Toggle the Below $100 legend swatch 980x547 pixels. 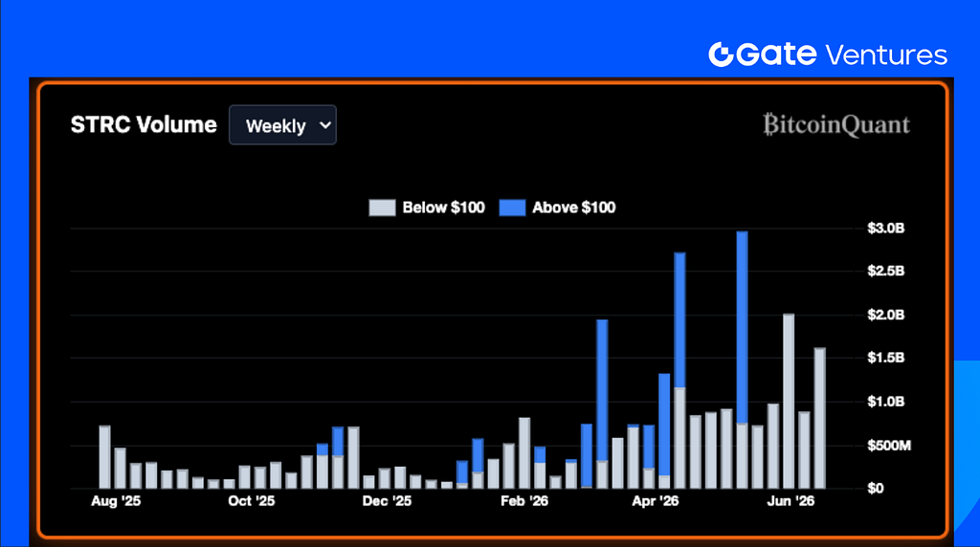pyautogui.click(x=382, y=208)
